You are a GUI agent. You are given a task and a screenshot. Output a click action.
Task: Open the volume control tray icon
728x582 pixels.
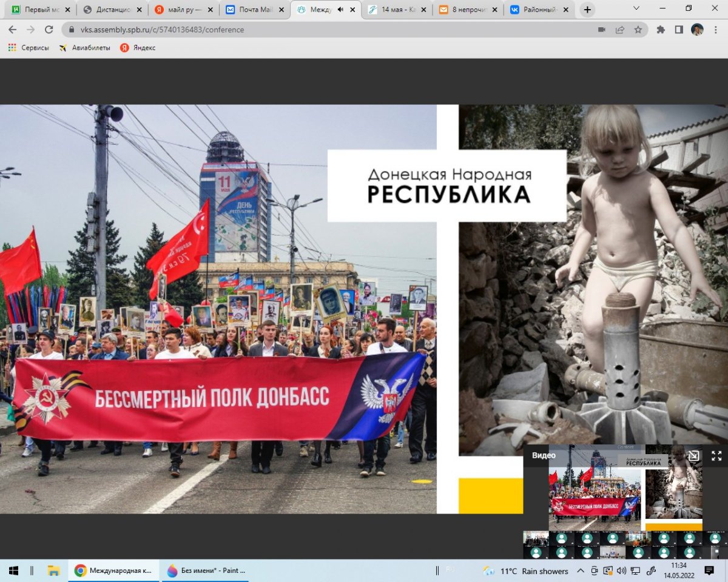coord(621,570)
